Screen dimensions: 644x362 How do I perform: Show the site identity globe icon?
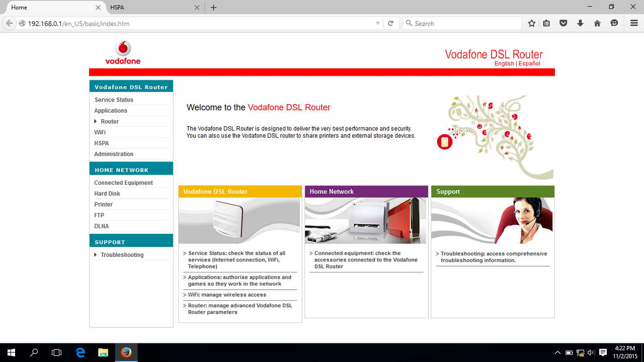pyautogui.click(x=22, y=23)
